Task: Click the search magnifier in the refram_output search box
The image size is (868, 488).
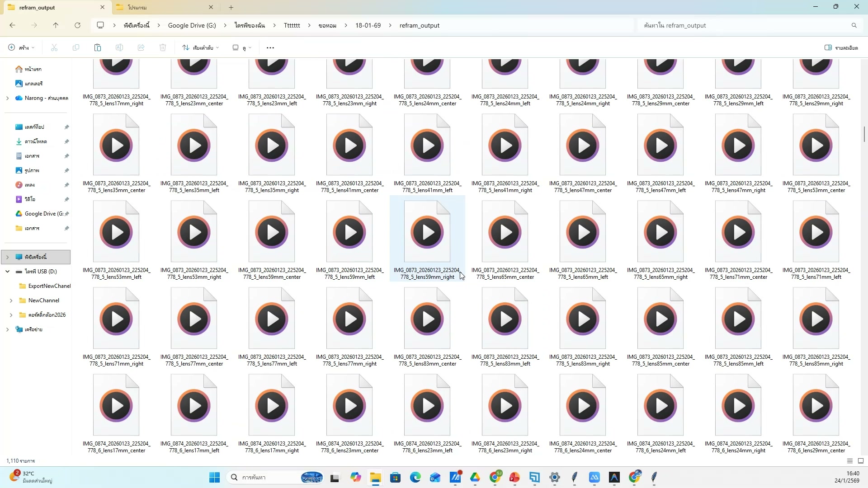Action: point(854,25)
